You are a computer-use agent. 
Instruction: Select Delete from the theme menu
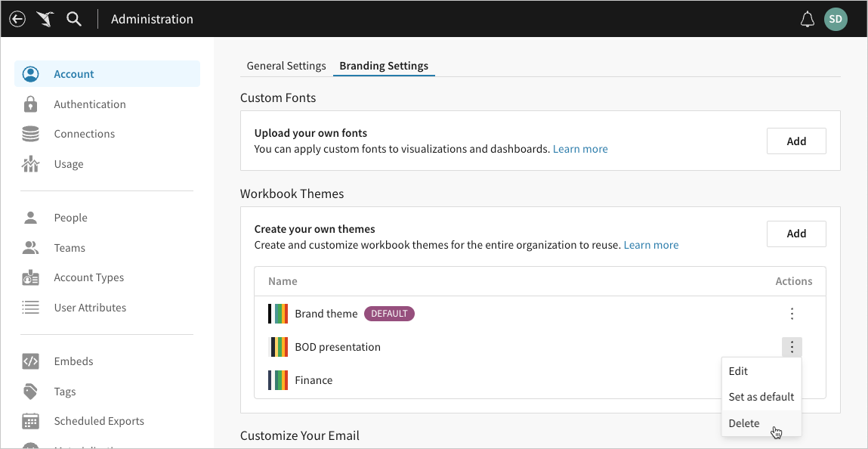point(761,423)
